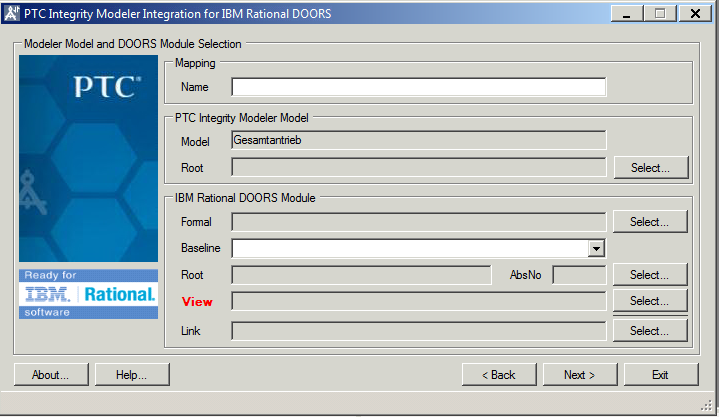The height and width of the screenshot is (417, 719).
Task: Open the About dialog
Action: tap(51, 375)
